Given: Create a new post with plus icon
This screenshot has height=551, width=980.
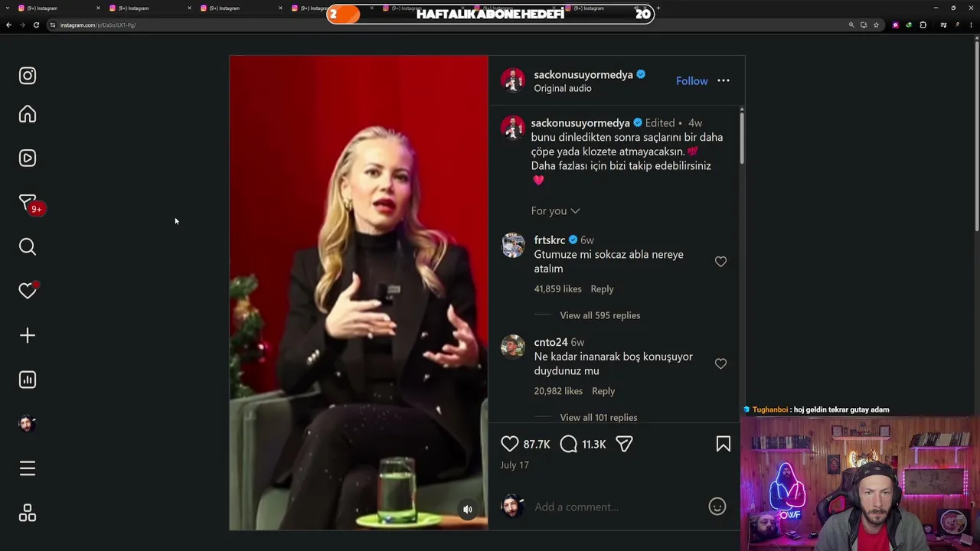Looking at the screenshot, I should click(x=28, y=335).
